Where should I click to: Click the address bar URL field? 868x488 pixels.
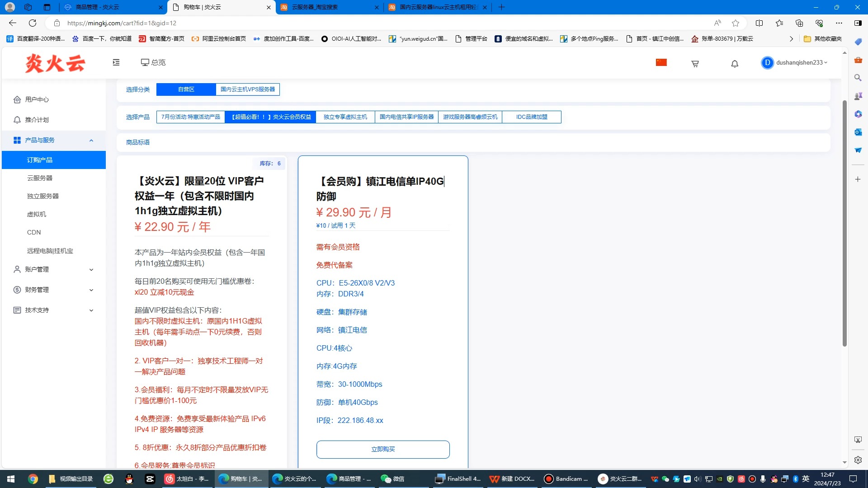[384, 23]
